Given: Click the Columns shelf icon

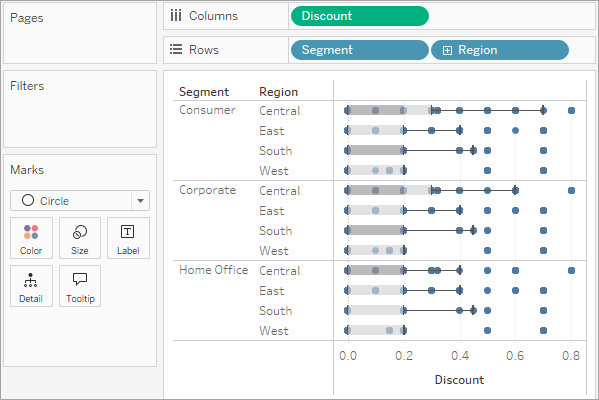Looking at the screenshot, I should pos(176,16).
